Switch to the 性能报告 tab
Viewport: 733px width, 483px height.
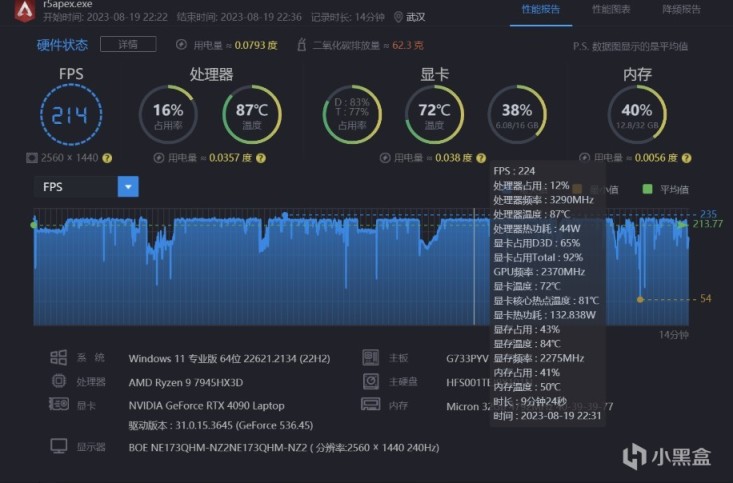click(x=541, y=9)
